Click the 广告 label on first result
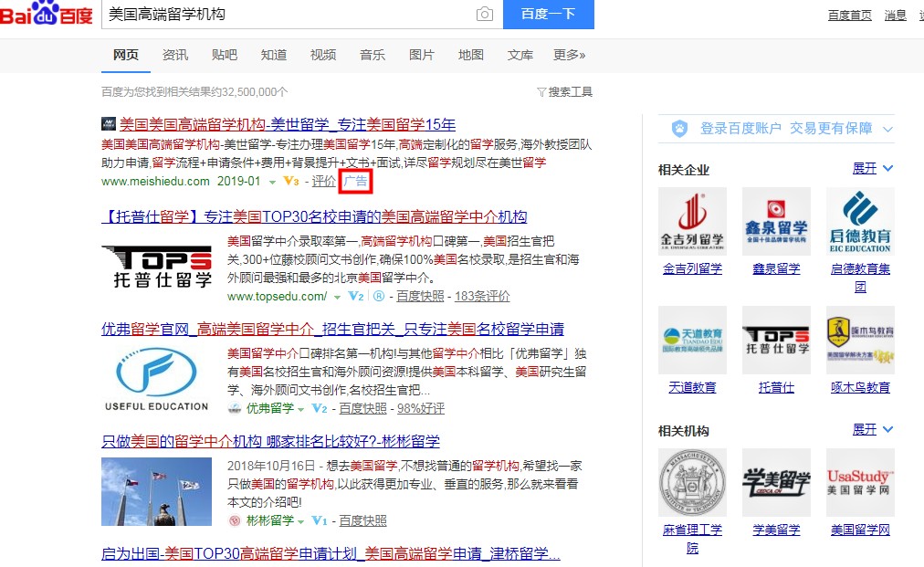This screenshot has width=924, height=567. pyautogui.click(x=355, y=182)
